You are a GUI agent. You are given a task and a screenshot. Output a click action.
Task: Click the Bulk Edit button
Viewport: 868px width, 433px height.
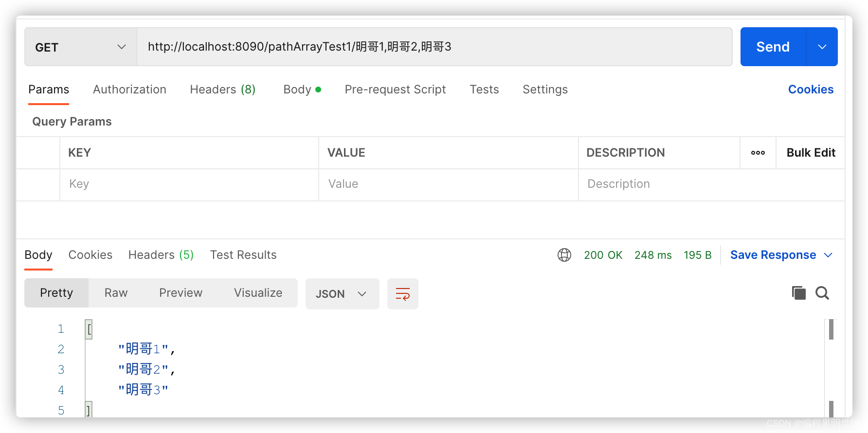coord(811,153)
